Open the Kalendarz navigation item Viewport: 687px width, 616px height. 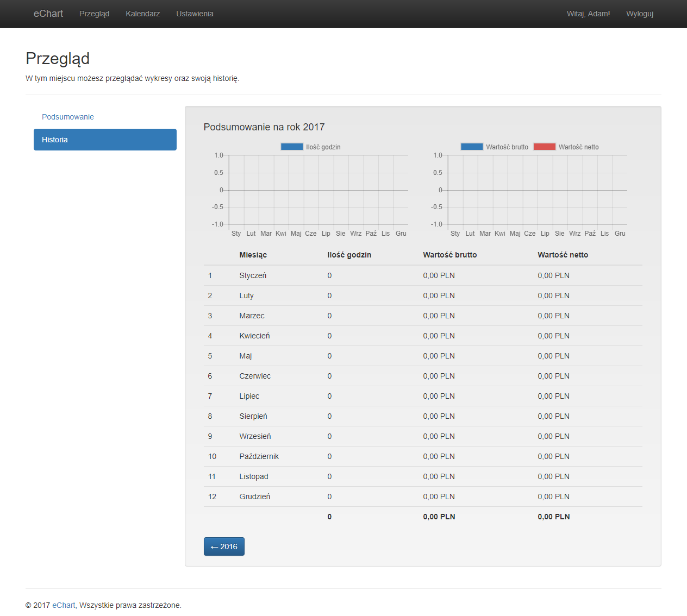[142, 14]
